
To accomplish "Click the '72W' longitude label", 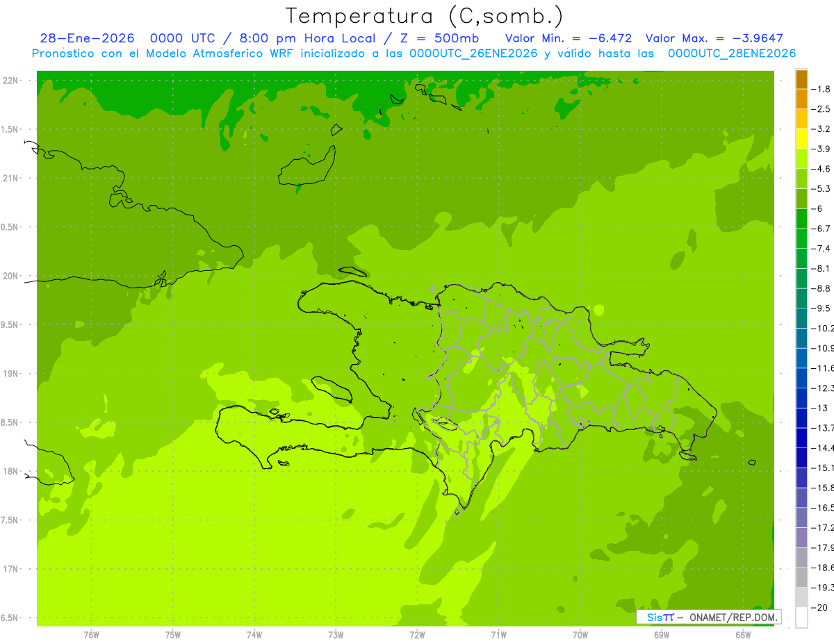I will tap(417, 634).
